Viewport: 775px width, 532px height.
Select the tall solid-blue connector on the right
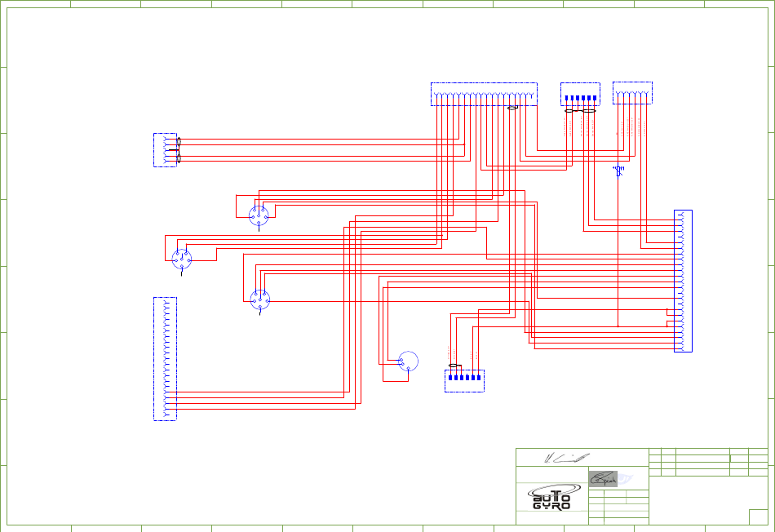pyautogui.click(x=683, y=281)
